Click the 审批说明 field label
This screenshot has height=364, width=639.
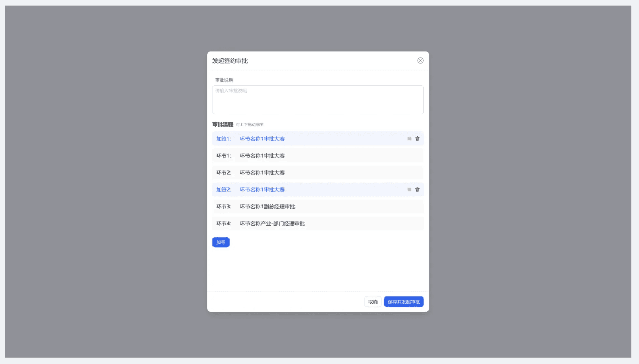pyautogui.click(x=224, y=80)
